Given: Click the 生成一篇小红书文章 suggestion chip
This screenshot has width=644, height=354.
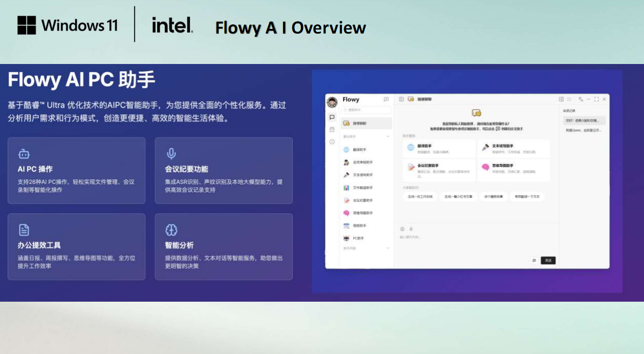Looking at the screenshot, I should (458, 196).
